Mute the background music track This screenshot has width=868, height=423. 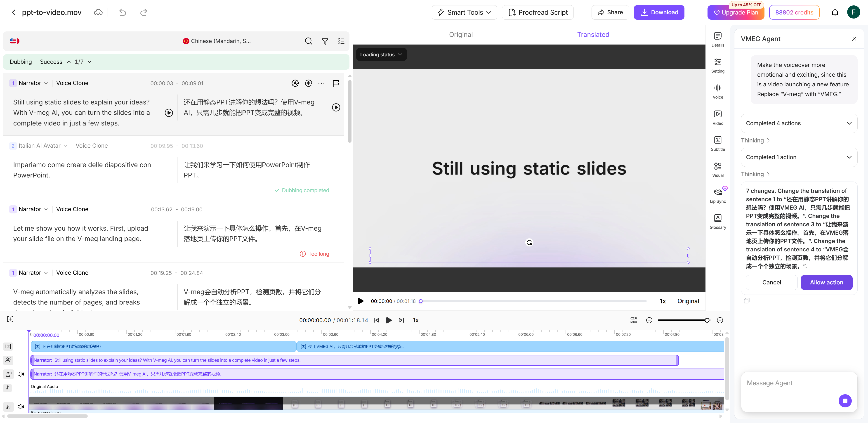tap(21, 406)
